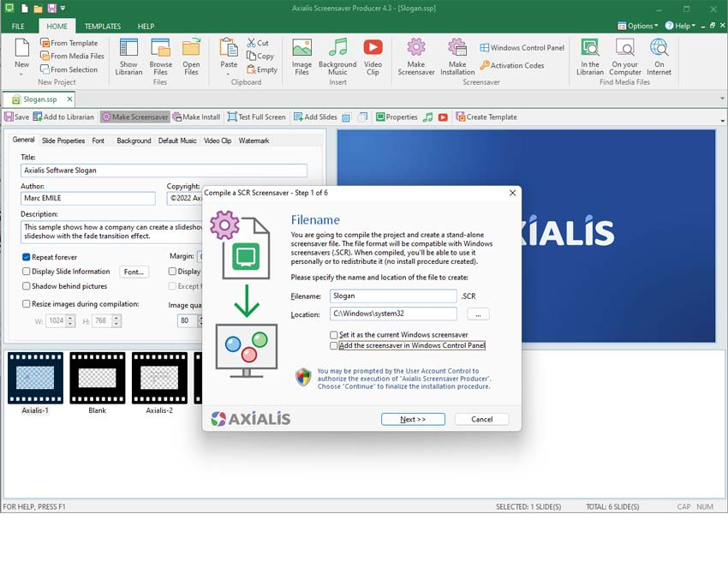728x574 pixels.
Task: Open the Default Music tab
Action: 177,141
